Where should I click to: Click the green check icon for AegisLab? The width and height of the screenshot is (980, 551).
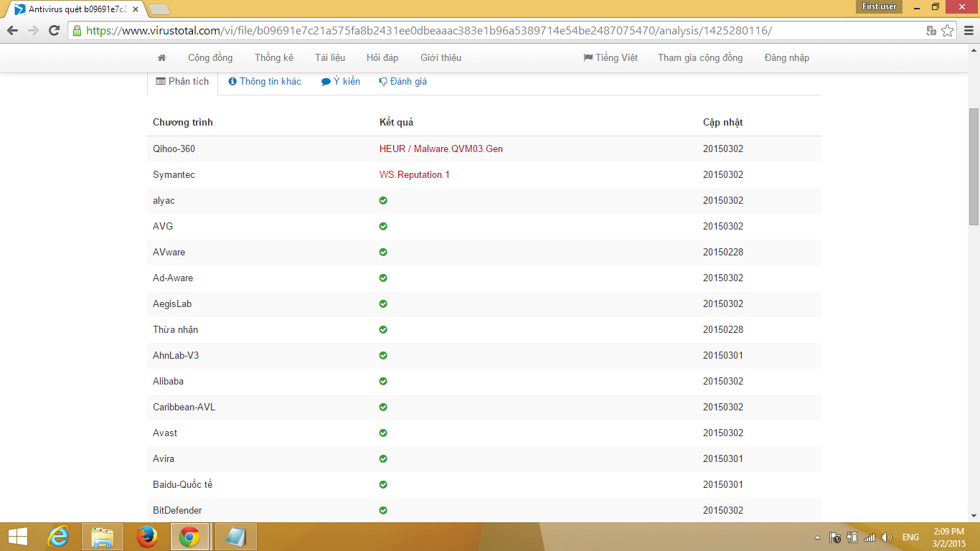pyautogui.click(x=383, y=303)
